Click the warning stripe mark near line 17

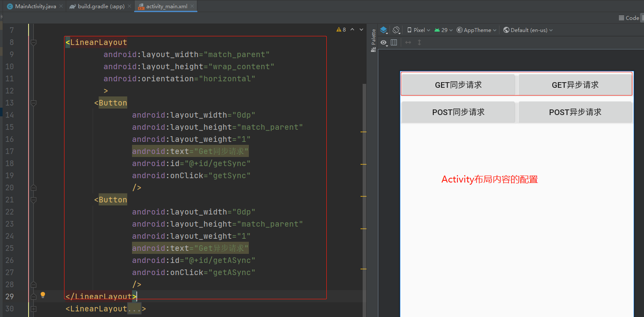click(x=364, y=164)
